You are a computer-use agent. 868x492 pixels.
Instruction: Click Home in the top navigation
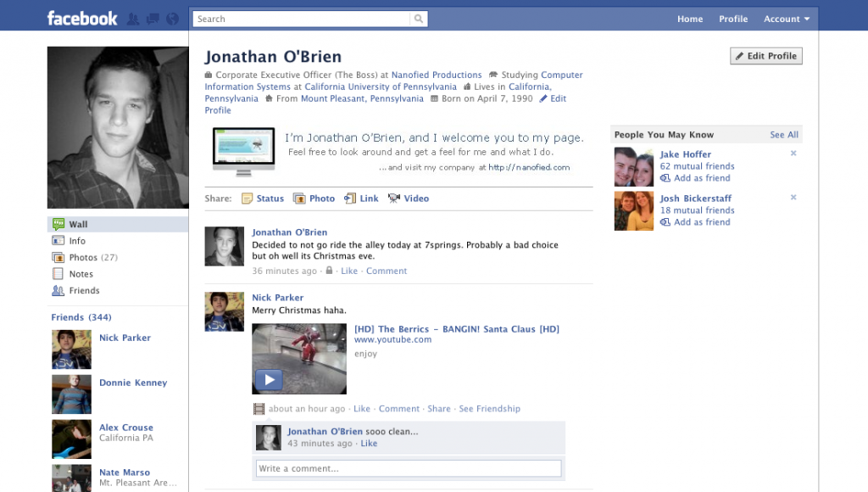(689, 18)
